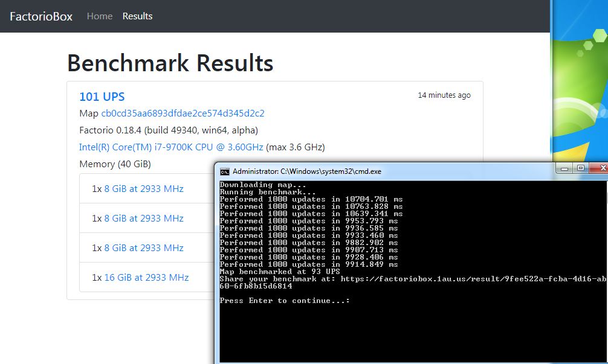Click the cmd.exe window title text
Viewport: 608px width, 364px height.
point(306,171)
